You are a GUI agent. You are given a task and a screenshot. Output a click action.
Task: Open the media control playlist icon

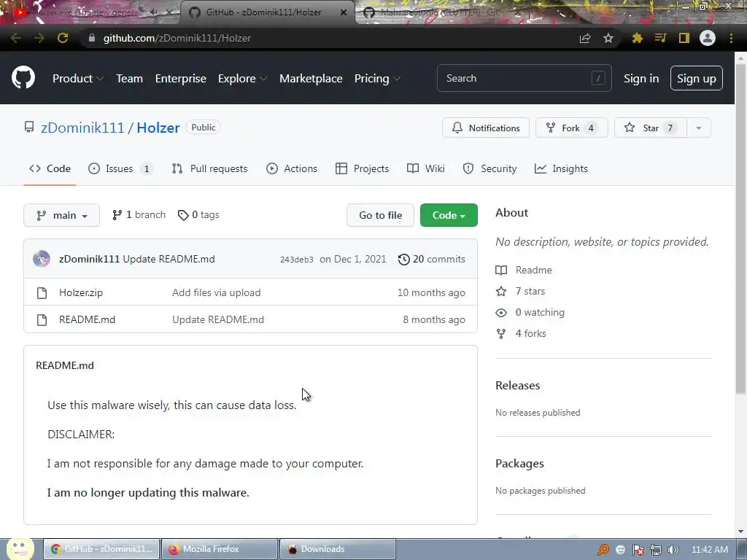point(661,38)
